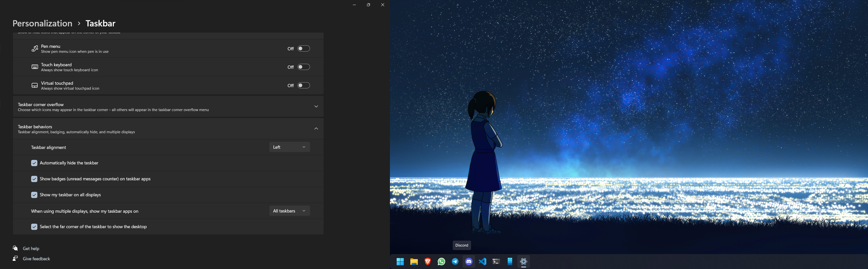Switch on the Virtual touchpad toggle
Image resolution: width=868 pixels, height=269 pixels.
(303, 85)
